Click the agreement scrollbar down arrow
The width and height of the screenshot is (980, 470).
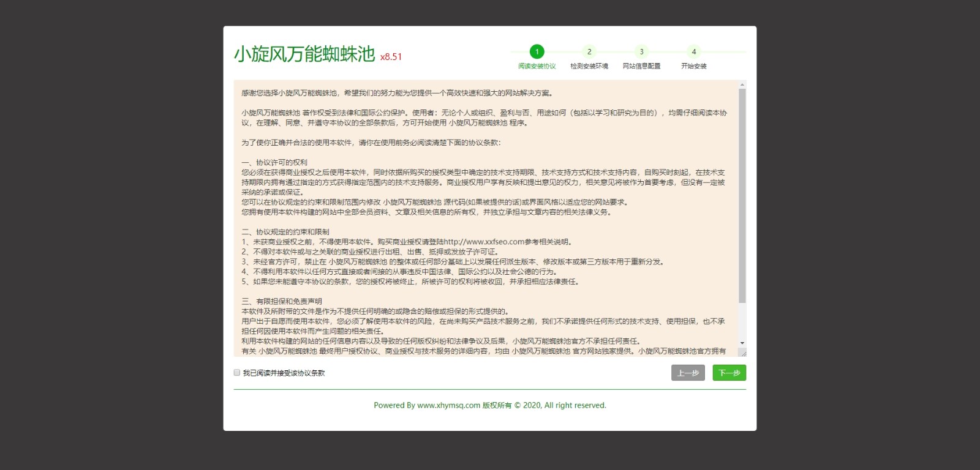(742, 343)
